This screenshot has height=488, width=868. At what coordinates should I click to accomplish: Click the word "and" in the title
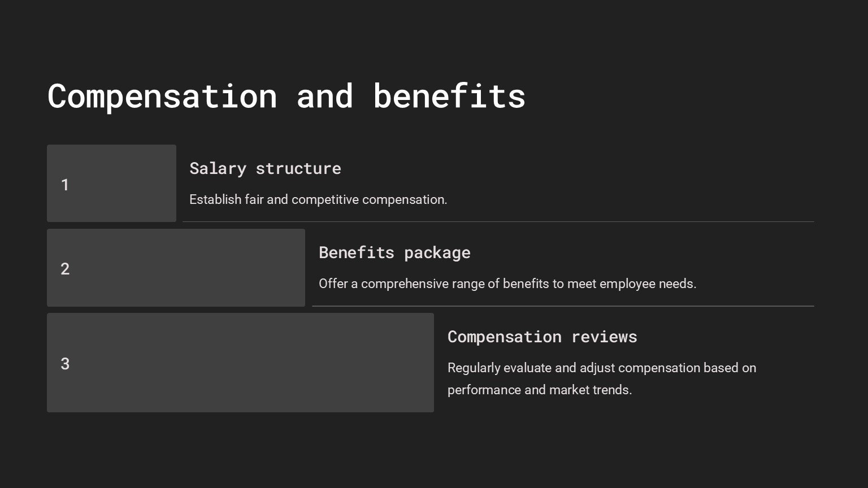tap(325, 96)
